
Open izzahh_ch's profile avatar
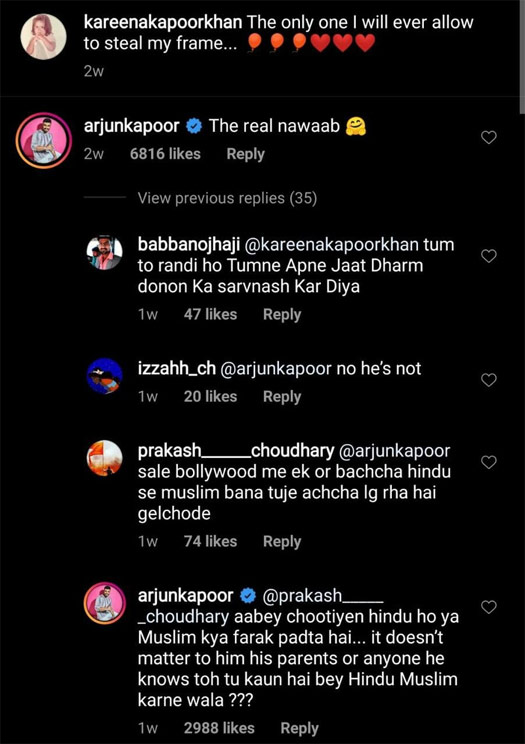(104, 376)
